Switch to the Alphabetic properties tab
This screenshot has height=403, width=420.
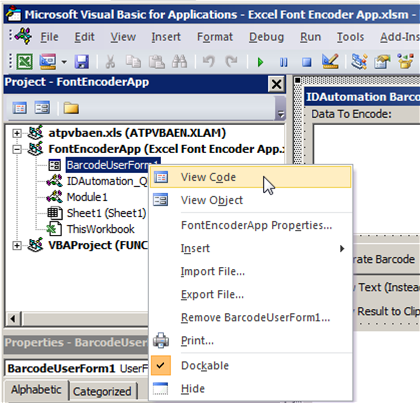36,390
